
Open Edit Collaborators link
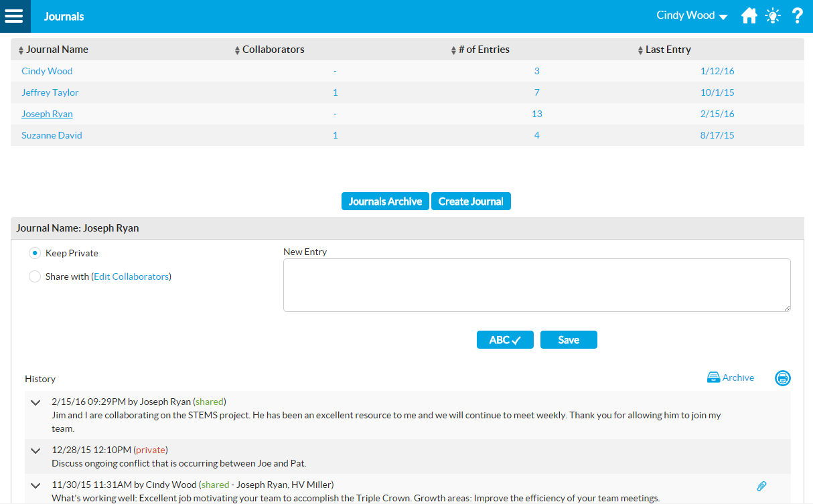pyautogui.click(x=131, y=276)
